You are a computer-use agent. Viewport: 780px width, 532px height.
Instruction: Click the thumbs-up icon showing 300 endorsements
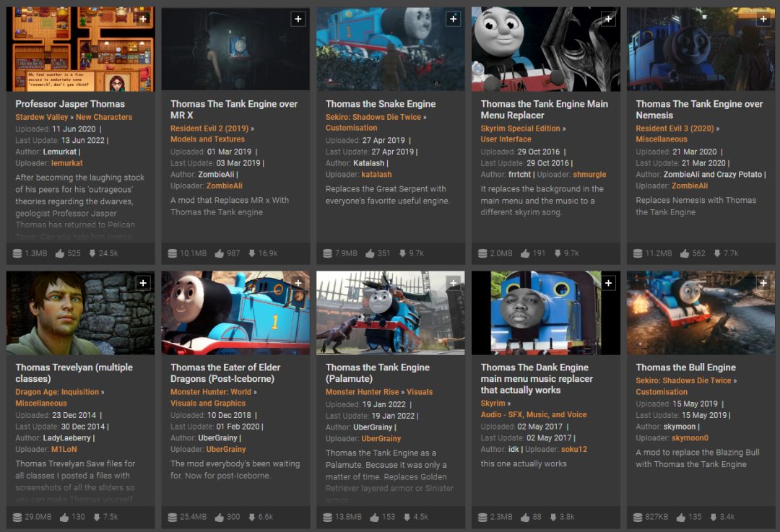(x=220, y=517)
